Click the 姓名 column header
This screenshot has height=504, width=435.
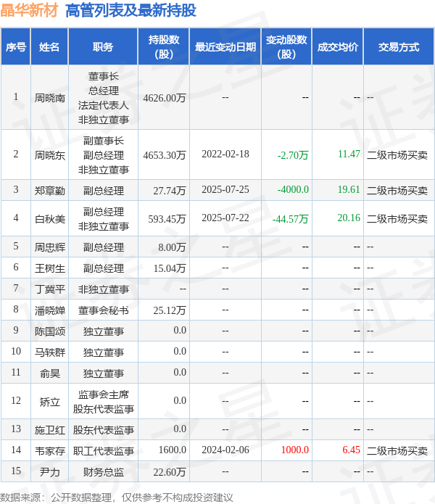[x=49, y=47]
